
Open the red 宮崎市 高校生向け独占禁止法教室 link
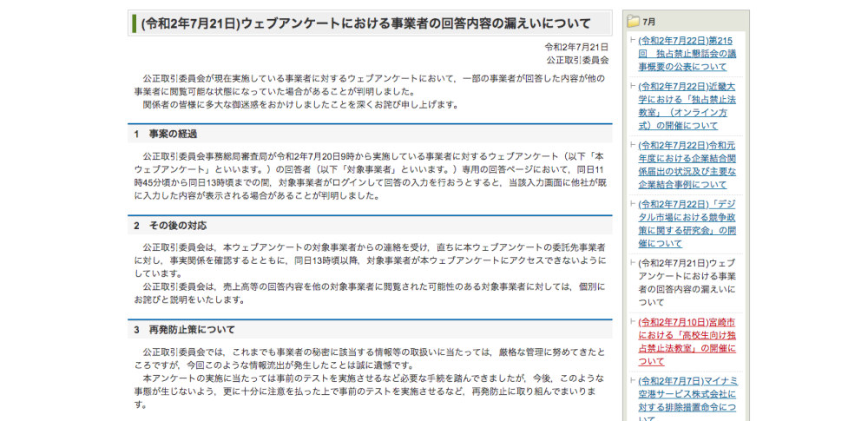pos(687,342)
